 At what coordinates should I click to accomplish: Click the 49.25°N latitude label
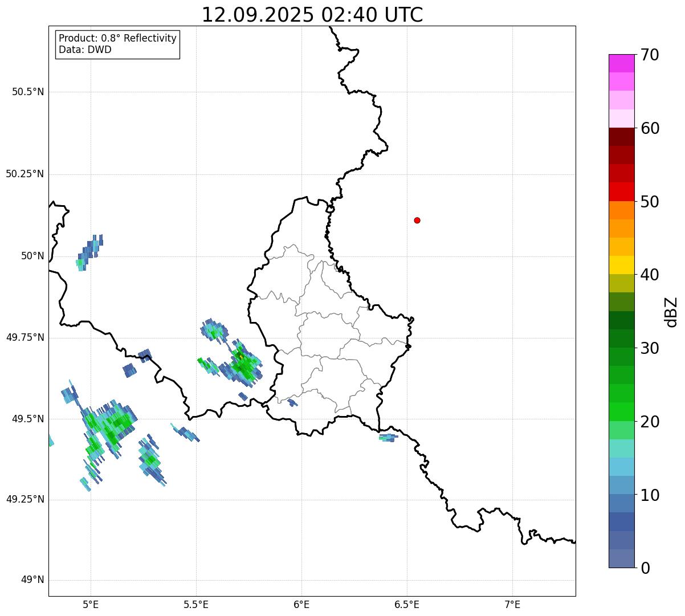click(x=25, y=499)
